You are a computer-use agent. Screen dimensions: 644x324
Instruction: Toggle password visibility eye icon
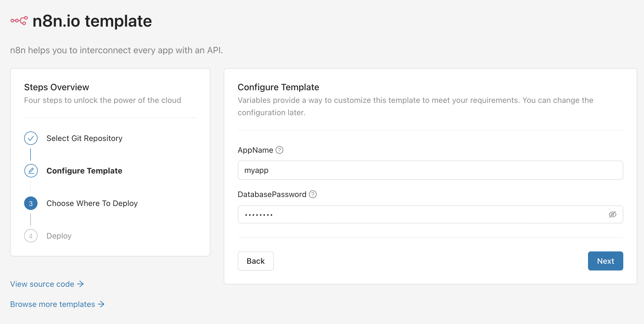click(x=612, y=214)
